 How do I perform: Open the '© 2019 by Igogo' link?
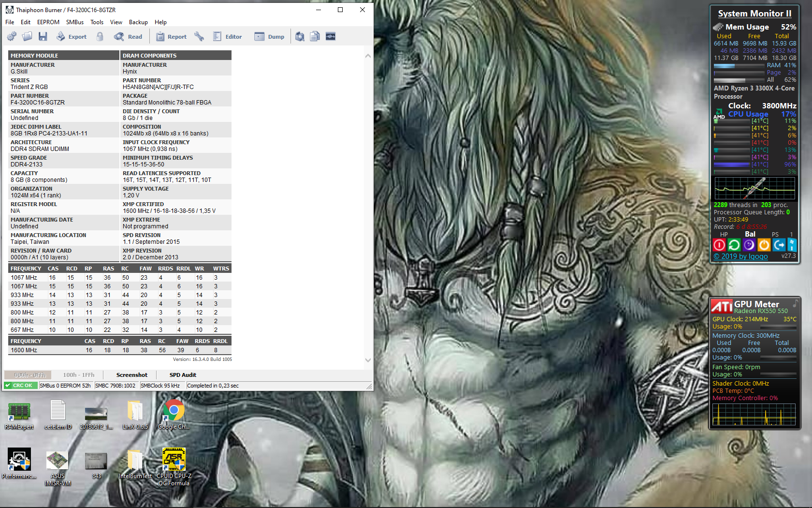click(740, 256)
